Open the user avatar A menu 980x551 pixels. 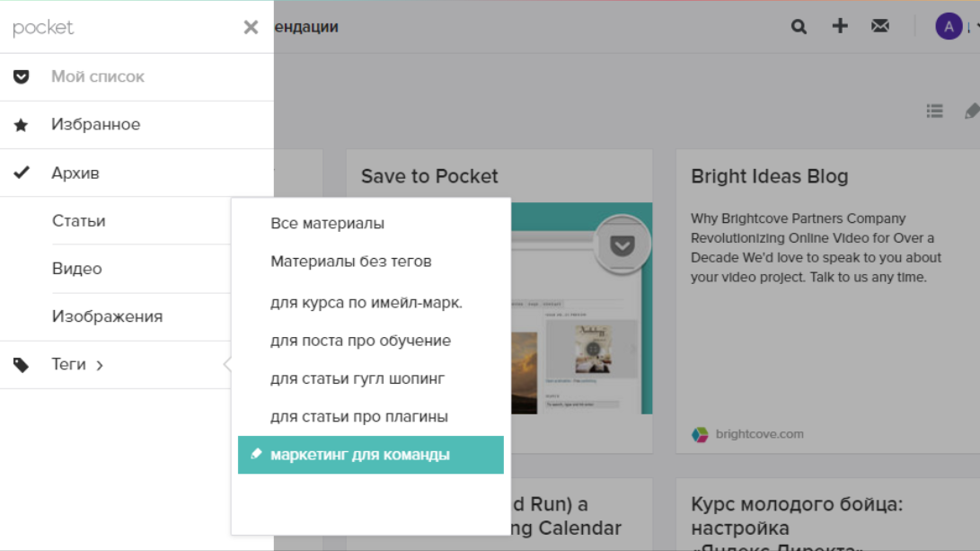(949, 26)
